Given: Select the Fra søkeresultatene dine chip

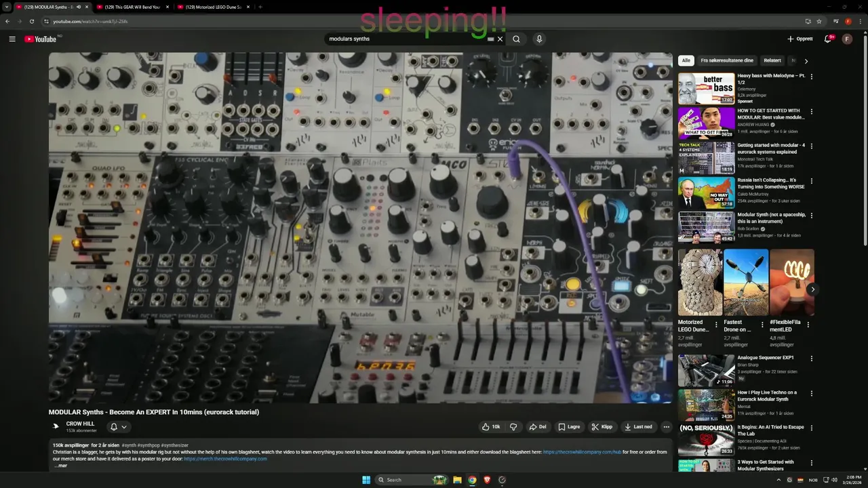Looking at the screenshot, I should [x=727, y=60].
